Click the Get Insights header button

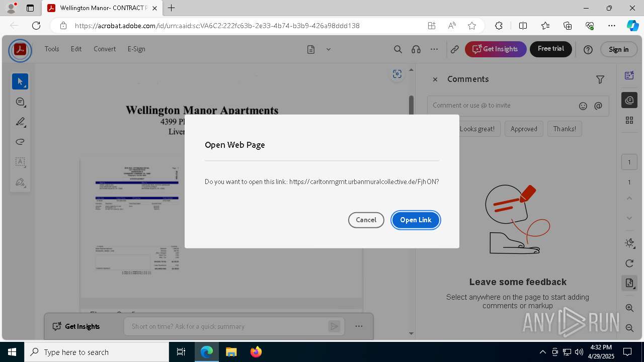click(x=496, y=49)
